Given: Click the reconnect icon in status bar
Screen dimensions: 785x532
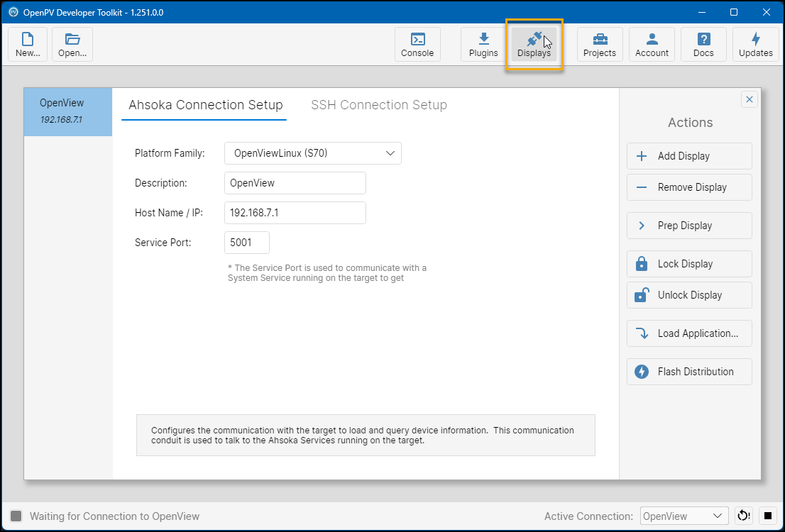Looking at the screenshot, I should click(x=744, y=516).
